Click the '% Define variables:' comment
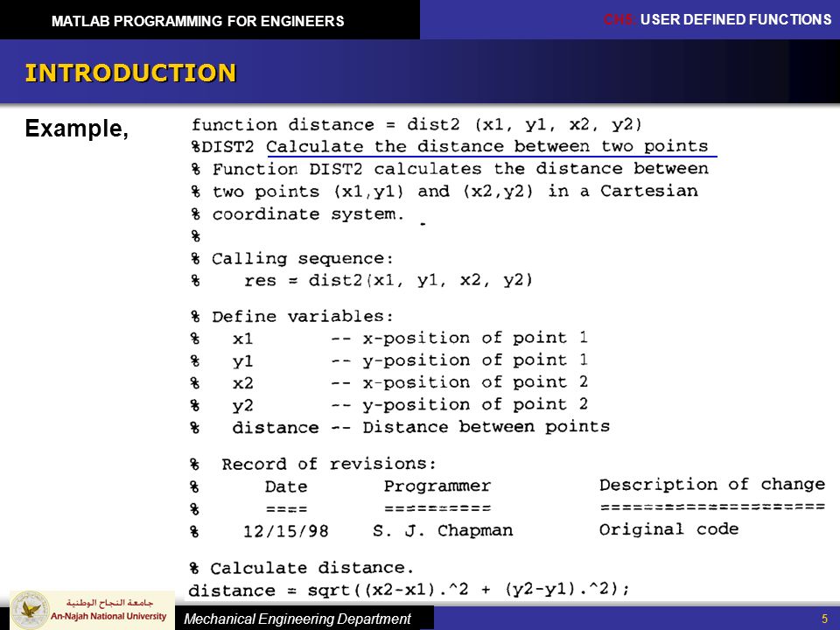This screenshot has width=840, height=630. (x=292, y=317)
